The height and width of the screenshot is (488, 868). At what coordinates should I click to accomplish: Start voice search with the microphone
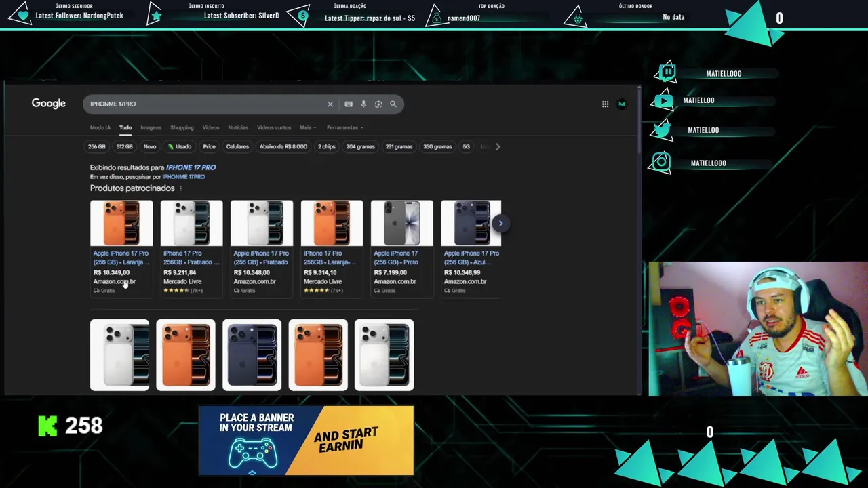[x=363, y=104]
